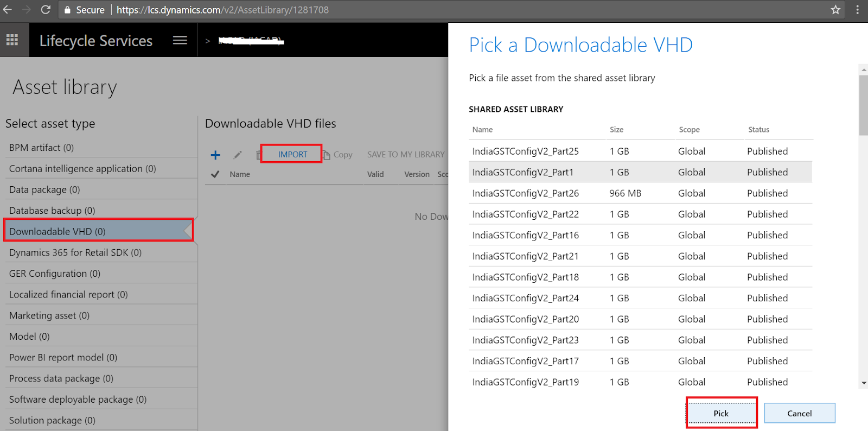
Task: Click the pencil edit icon
Action: [x=238, y=155]
